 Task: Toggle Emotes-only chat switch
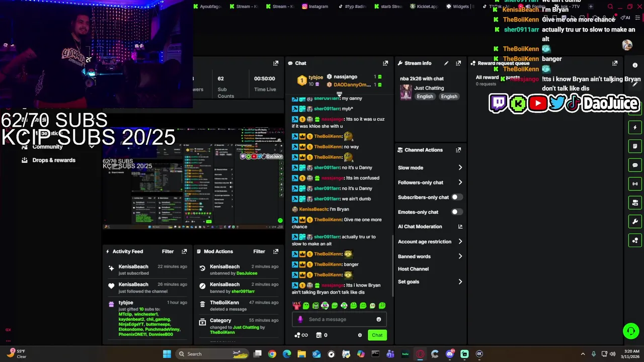(456, 212)
